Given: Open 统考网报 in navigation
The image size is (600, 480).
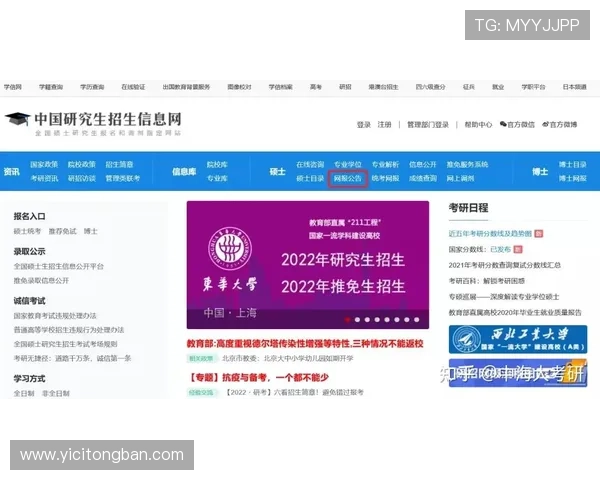Looking at the screenshot, I should tap(385, 178).
